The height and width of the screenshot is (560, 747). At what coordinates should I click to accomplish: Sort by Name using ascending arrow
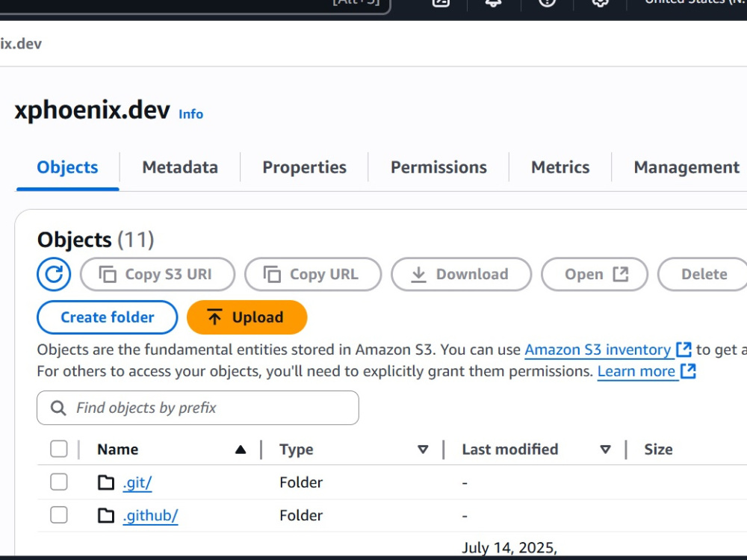point(241,449)
